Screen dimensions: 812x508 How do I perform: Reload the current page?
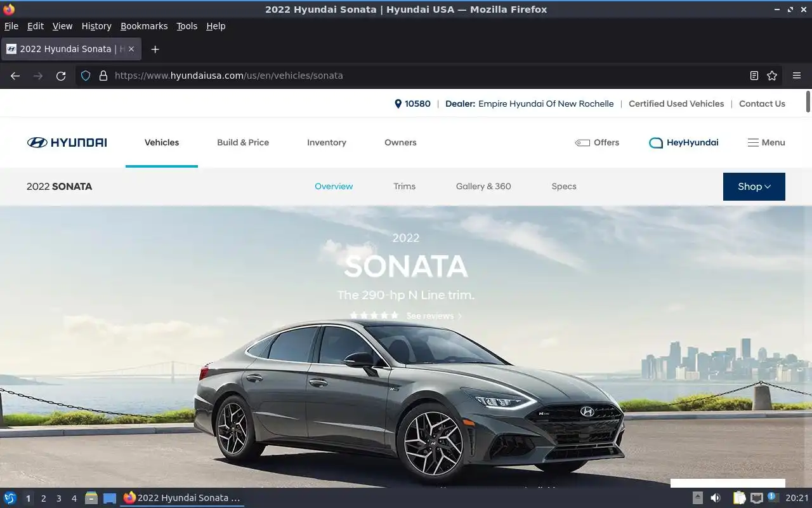click(x=61, y=76)
